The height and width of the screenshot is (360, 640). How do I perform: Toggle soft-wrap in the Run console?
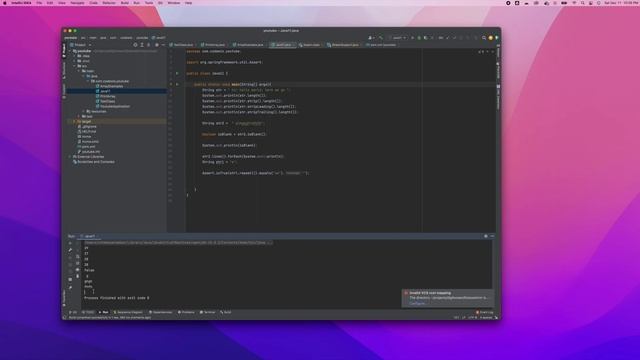tap(78, 257)
